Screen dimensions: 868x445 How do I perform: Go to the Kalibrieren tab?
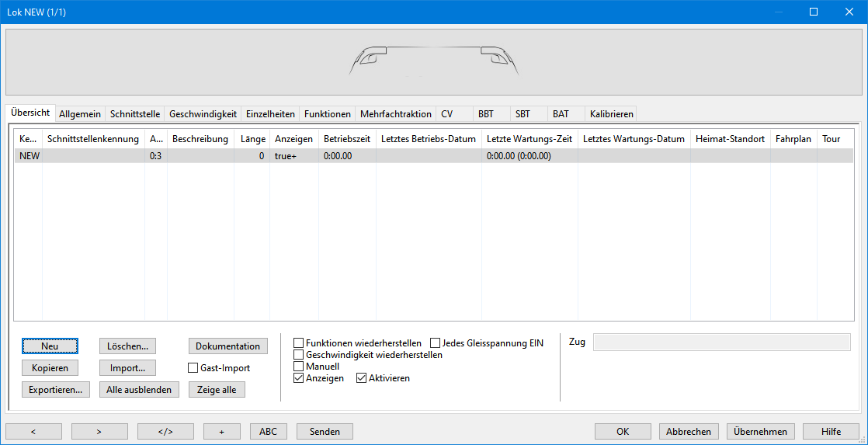pos(611,114)
